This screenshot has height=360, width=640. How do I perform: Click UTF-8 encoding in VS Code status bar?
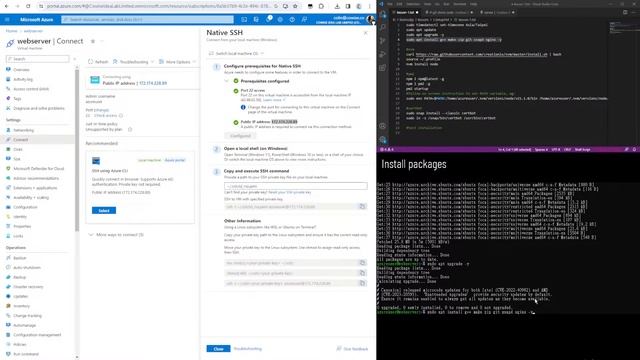pyautogui.click(x=556, y=149)
